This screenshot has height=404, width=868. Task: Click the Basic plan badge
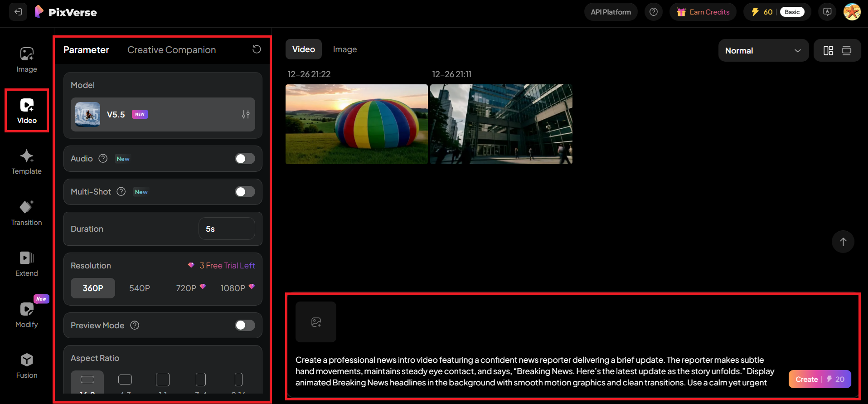pos(792,12)
